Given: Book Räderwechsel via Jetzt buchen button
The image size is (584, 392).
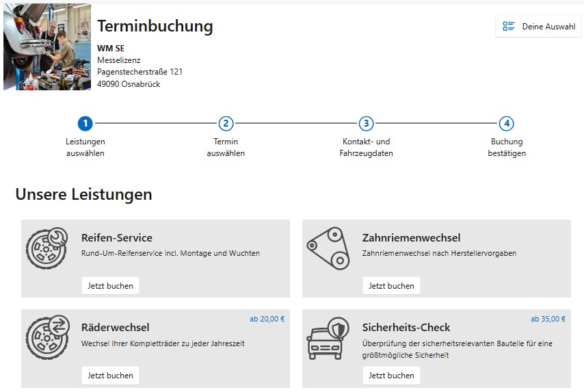Looking at the screenshot, I should tap(110, 376).
